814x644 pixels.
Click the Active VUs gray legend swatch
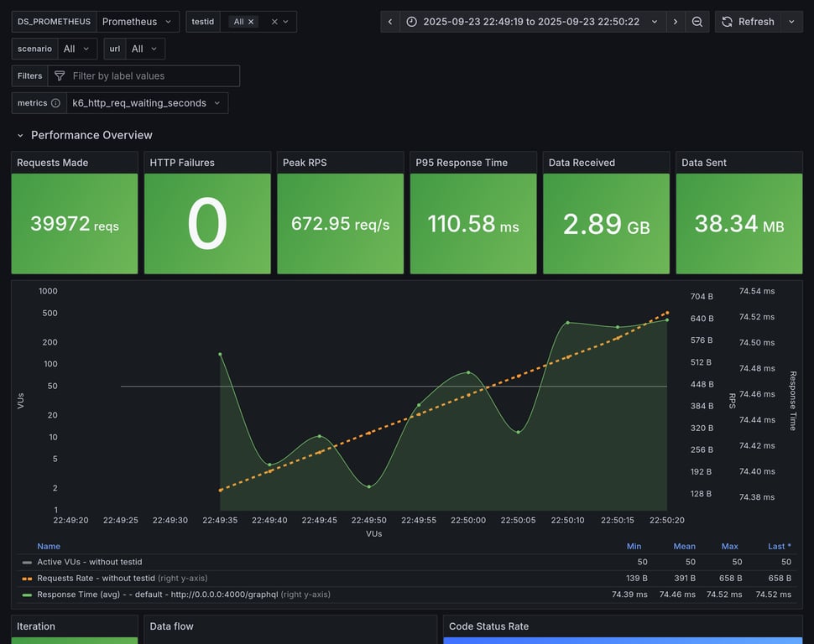(27, 562)
